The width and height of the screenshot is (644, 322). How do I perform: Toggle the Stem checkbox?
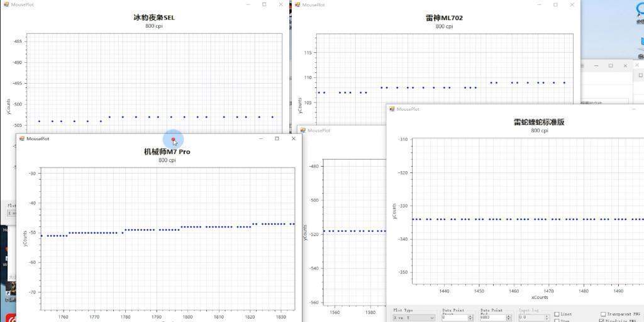point(557,321)
